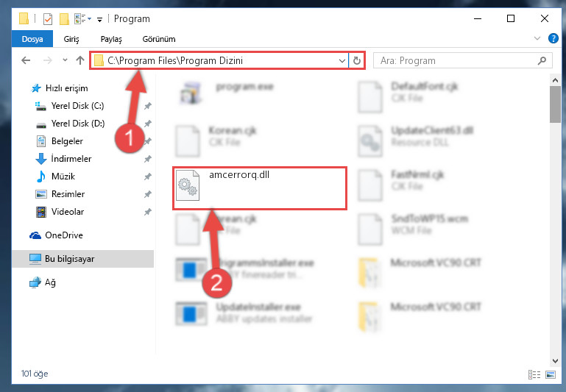Click the amcerrorq.dll gear file icon
566x392 pixels.
(188, 186)
